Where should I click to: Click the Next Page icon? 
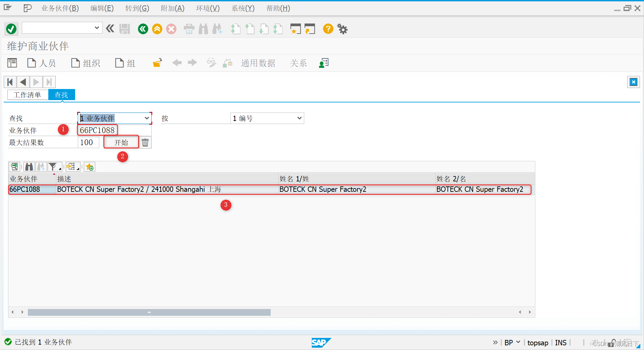264,29
